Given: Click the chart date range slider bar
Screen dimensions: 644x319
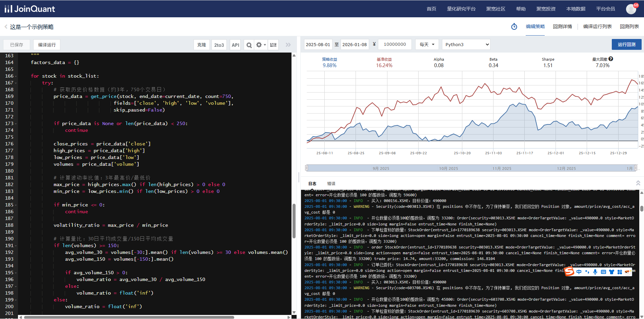Looking at the screenshot, I should point(471,168).
